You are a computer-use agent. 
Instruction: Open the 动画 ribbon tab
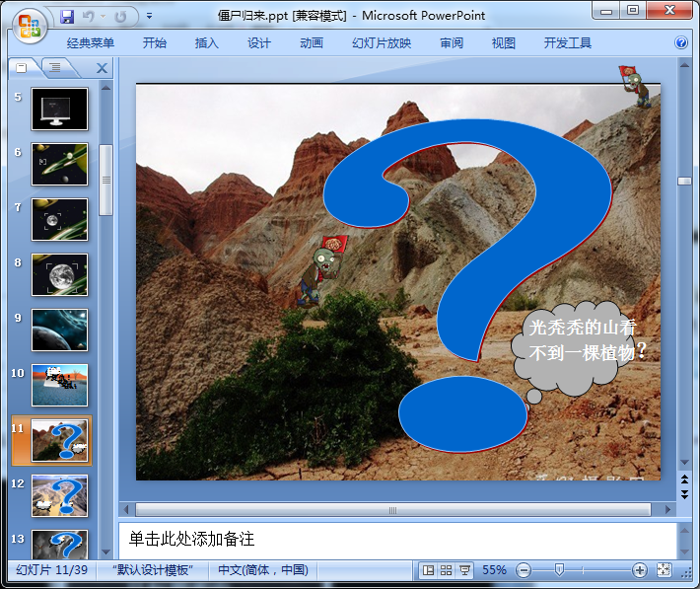[312, 42]
